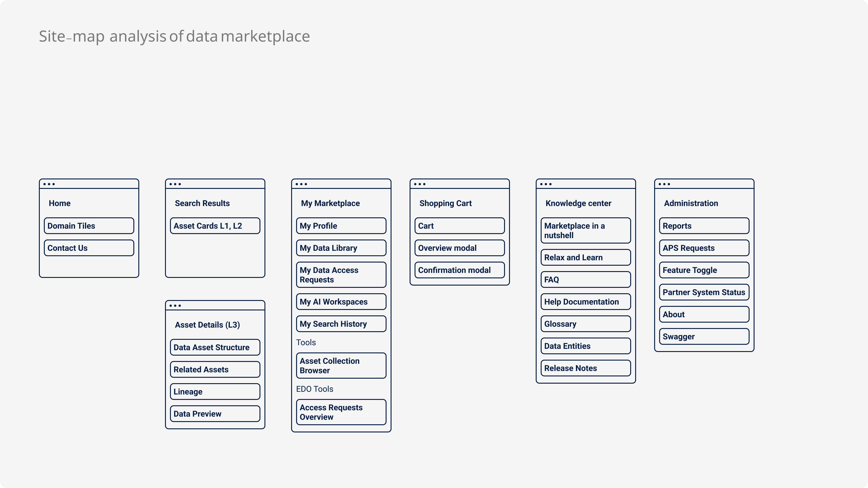Select the Glossary item
868x488 pixels.
coord(586,324)
